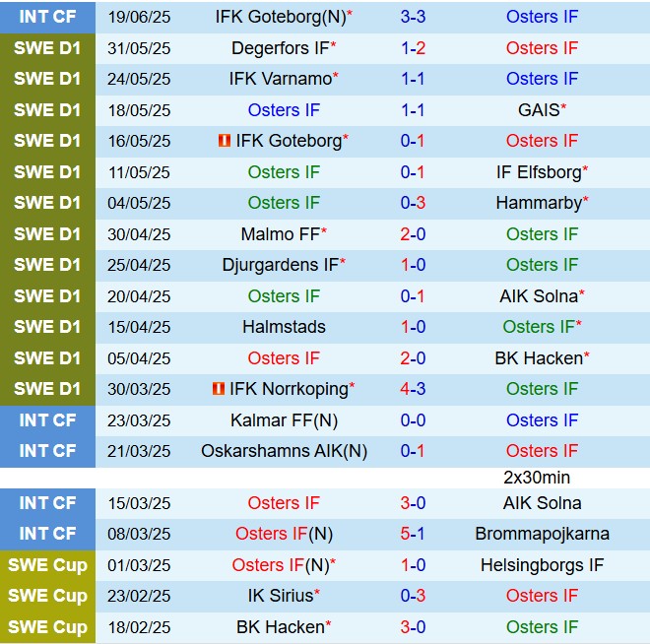Select IFK Varnamo team name
The image size is (650, 644).
[x=280, y=79]
